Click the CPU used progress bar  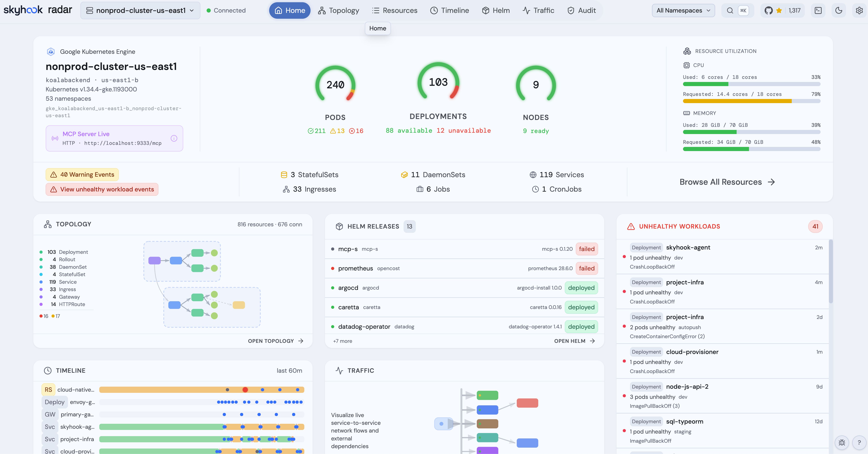coord(751,84)
